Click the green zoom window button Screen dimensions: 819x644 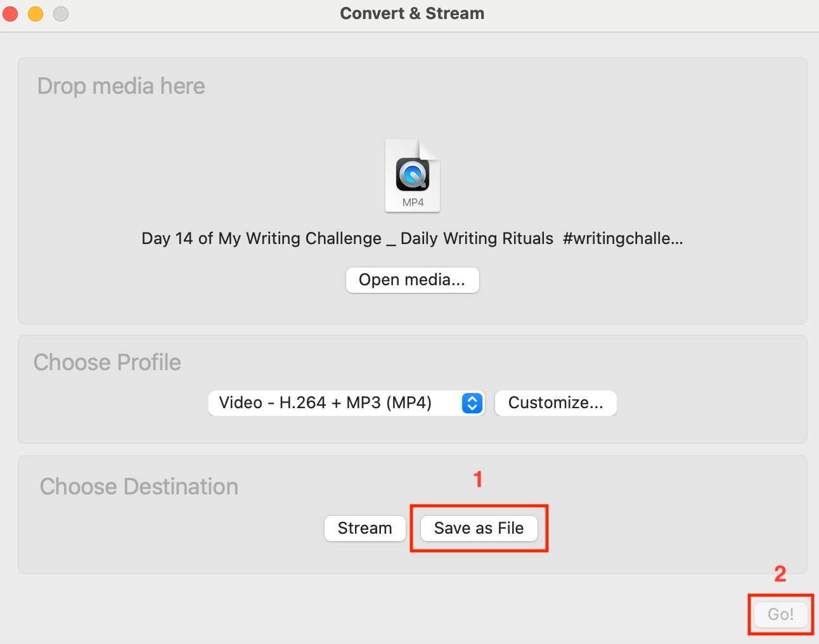(x=60, y=13)
